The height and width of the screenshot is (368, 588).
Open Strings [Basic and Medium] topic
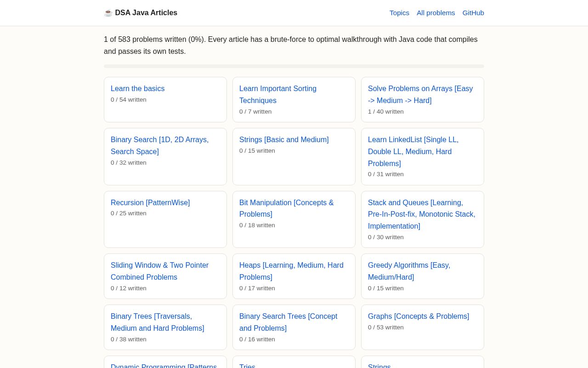(284, 140)
